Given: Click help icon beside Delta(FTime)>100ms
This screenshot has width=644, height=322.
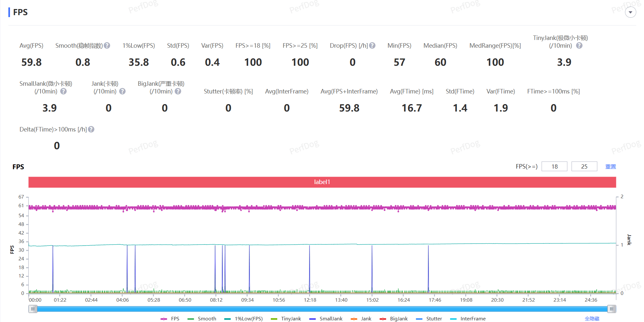Looking at the screenshot, I should point(91,130).
